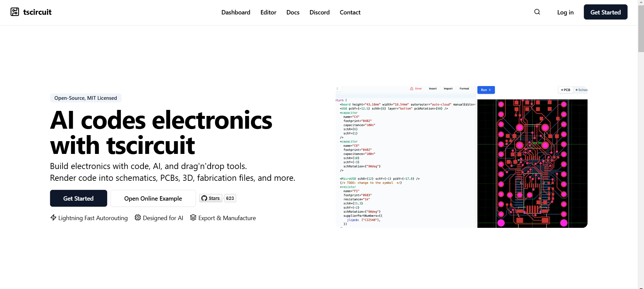
Task: Click the AI codes electronics headline
Action: click(161, 133)
